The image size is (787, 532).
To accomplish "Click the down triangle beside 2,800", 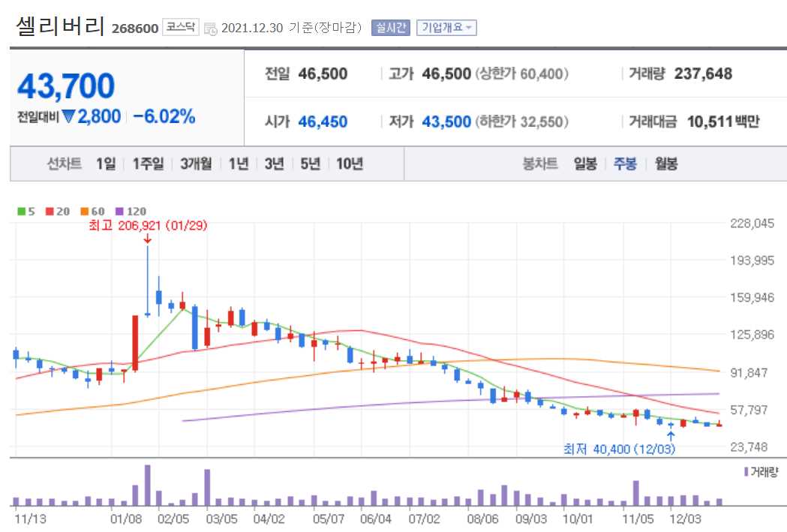I will (68, 117).
